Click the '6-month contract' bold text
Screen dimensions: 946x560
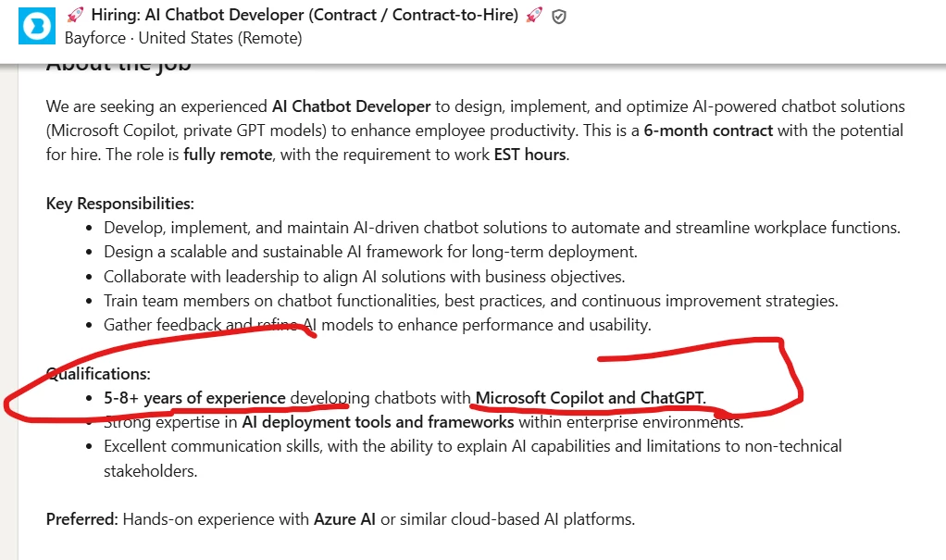coord(708,131)
